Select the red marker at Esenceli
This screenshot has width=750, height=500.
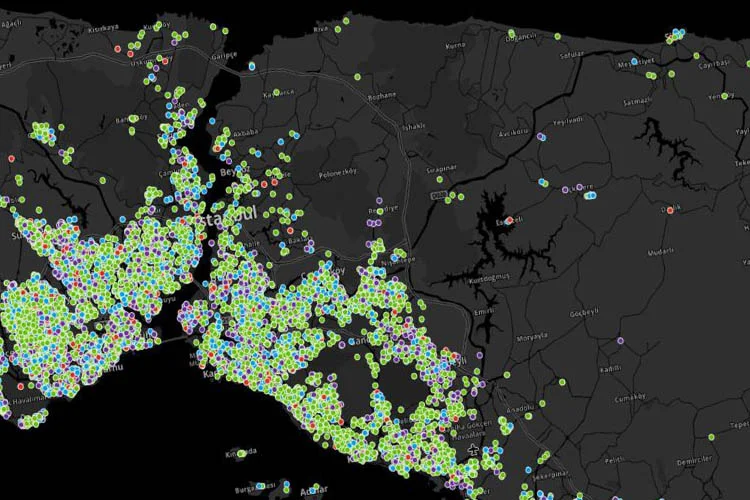[x=509, y=220]
